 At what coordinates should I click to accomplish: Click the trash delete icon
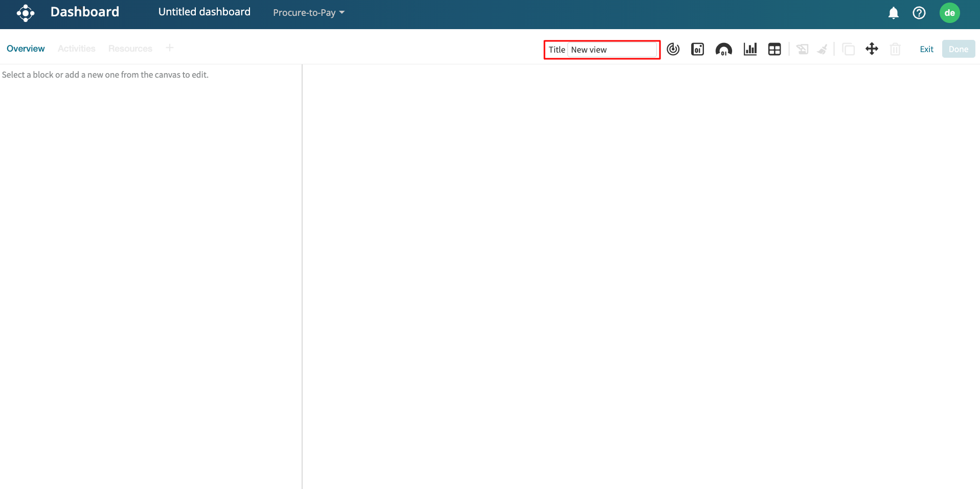coord(895,49)
